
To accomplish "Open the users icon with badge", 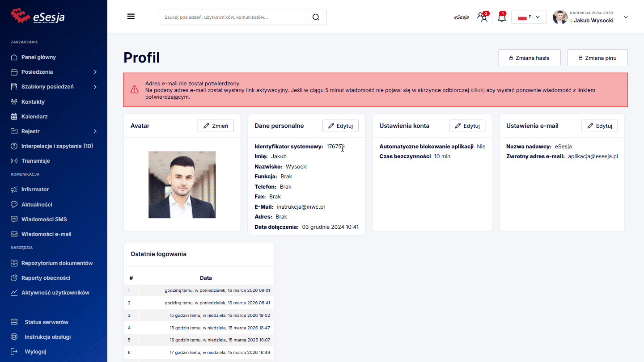I will click(x=482, y=17).
